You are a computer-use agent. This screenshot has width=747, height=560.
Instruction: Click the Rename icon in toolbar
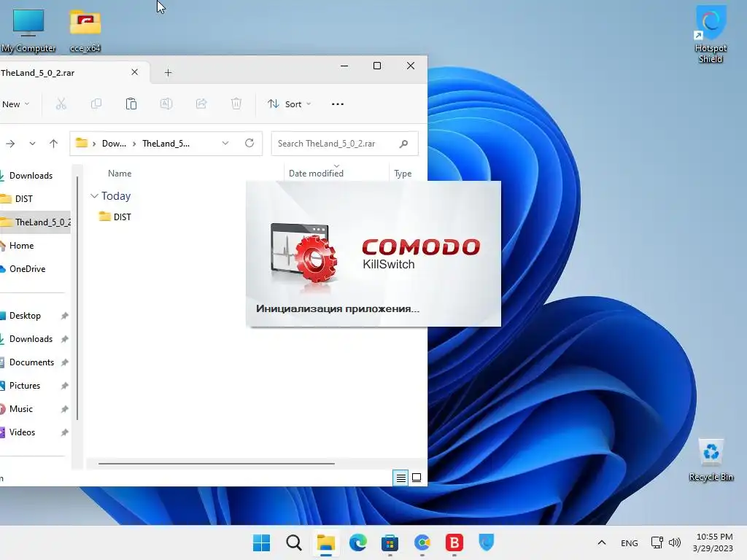point(166,104)
